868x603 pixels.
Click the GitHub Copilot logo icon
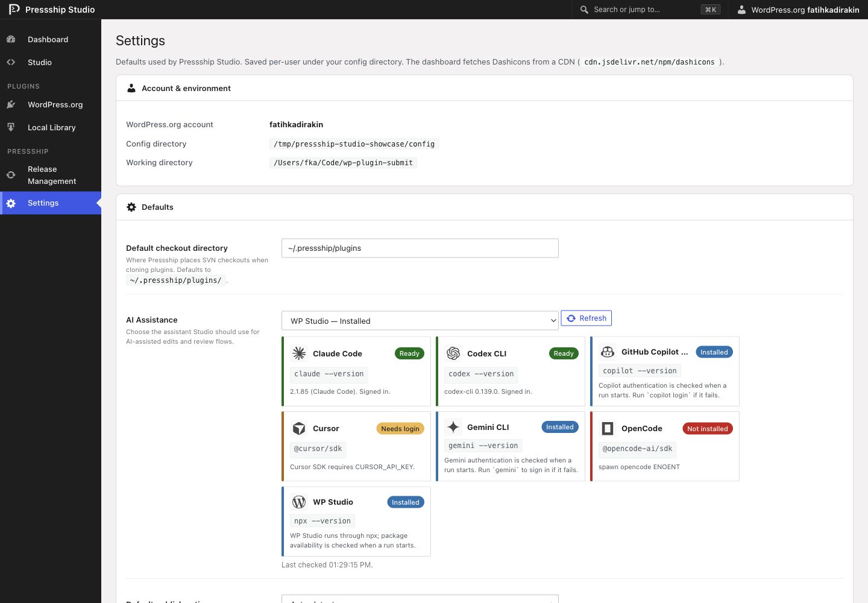pos(608,352)
